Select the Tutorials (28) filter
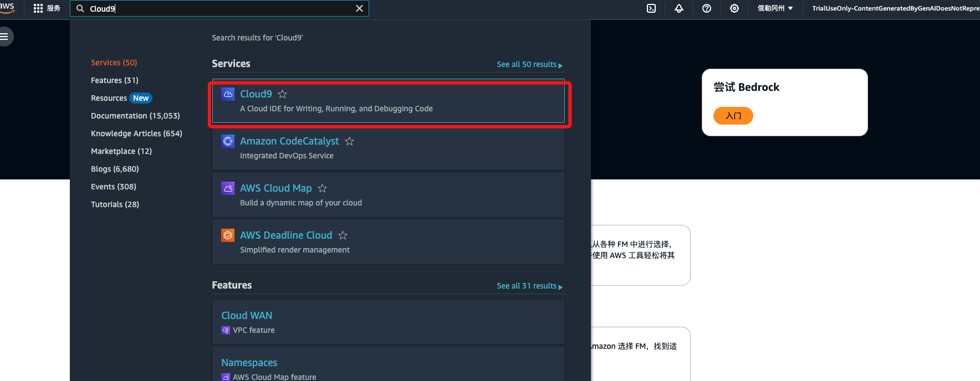The height and width of the screenshot is (381, 980). click(x=115, y=204)
